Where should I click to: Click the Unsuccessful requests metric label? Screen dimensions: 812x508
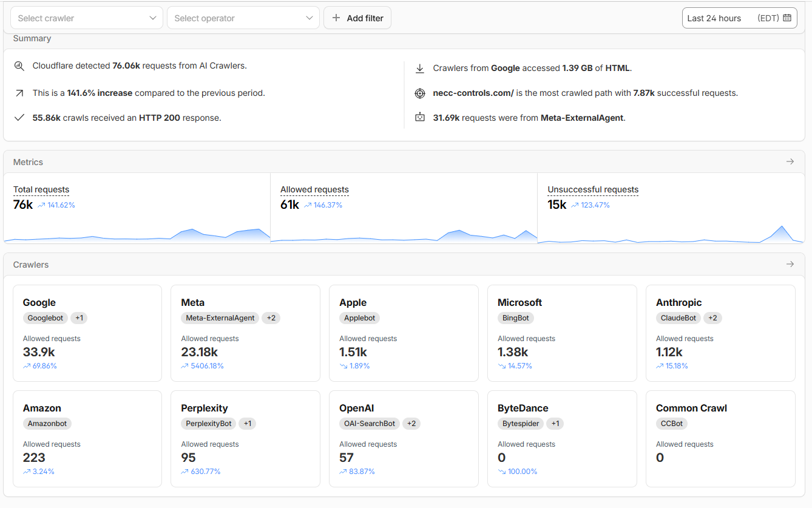point(593,189)
